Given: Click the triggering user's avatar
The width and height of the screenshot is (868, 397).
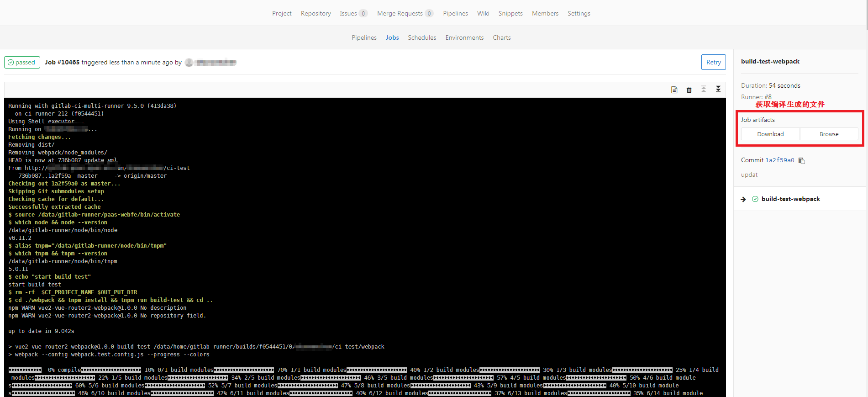Looking at the screenshot, I should click(x=189, y=63).
